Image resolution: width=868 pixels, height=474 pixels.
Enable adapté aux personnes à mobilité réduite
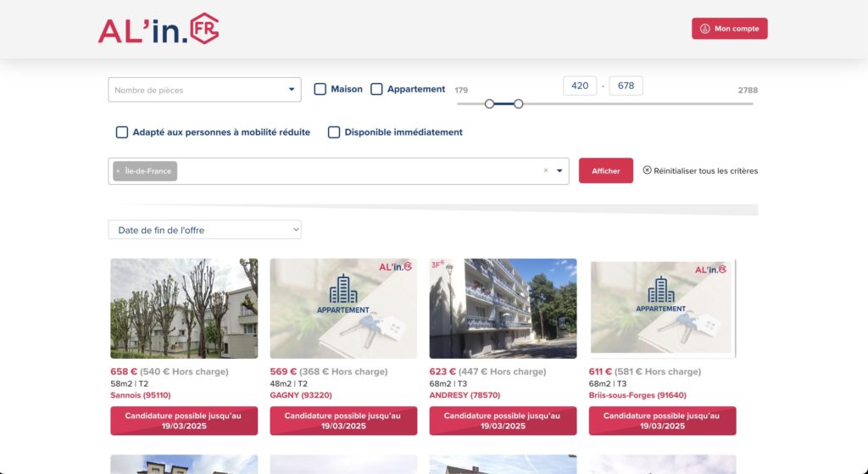(x=122, y=132)
